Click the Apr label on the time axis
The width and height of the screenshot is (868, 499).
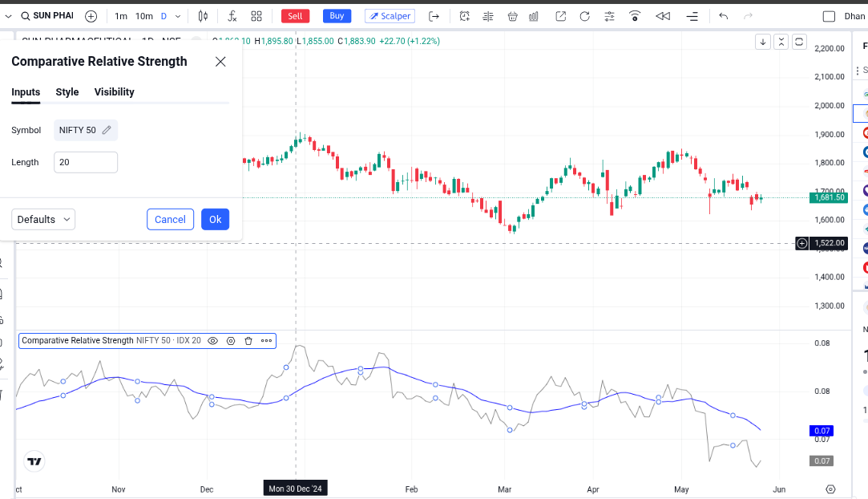pos(593,489)
